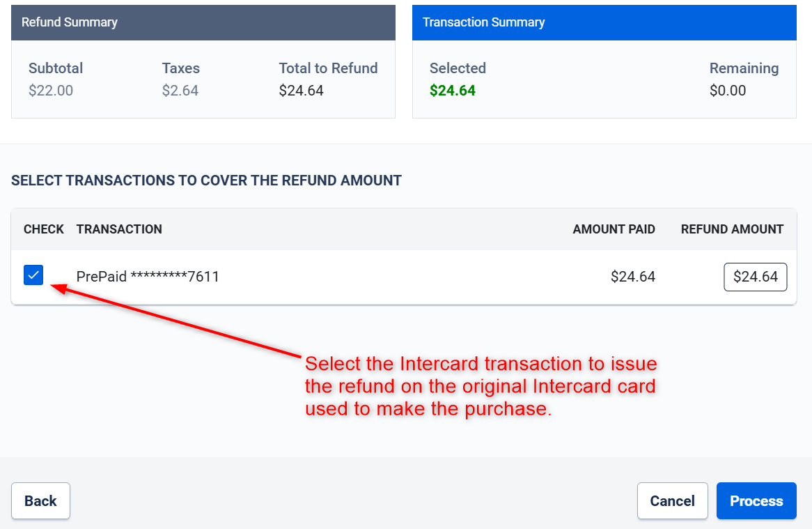812x529 pixels.
Task: Click the Remaining $0.00 value
Action: pos(728,91)
